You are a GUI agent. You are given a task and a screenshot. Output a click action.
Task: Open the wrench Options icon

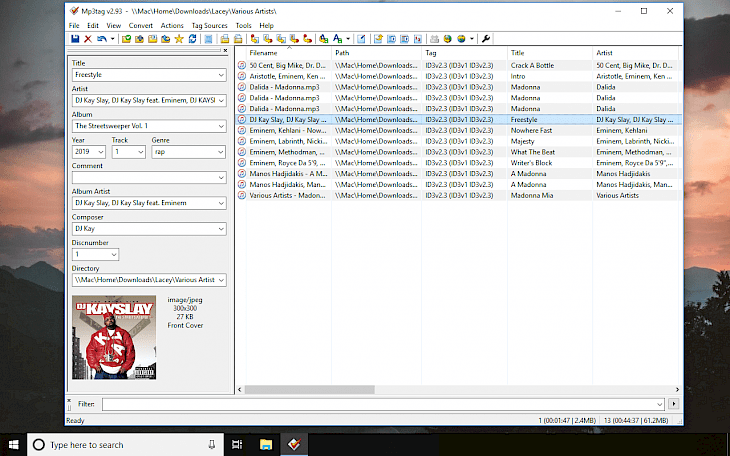click(486, 39)
